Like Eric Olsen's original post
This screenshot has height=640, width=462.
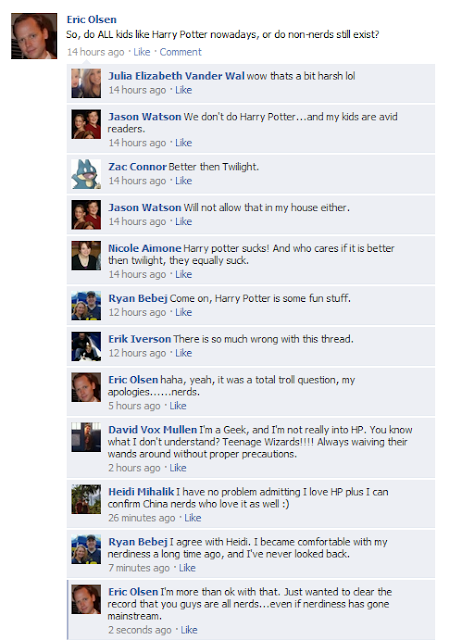142,52
